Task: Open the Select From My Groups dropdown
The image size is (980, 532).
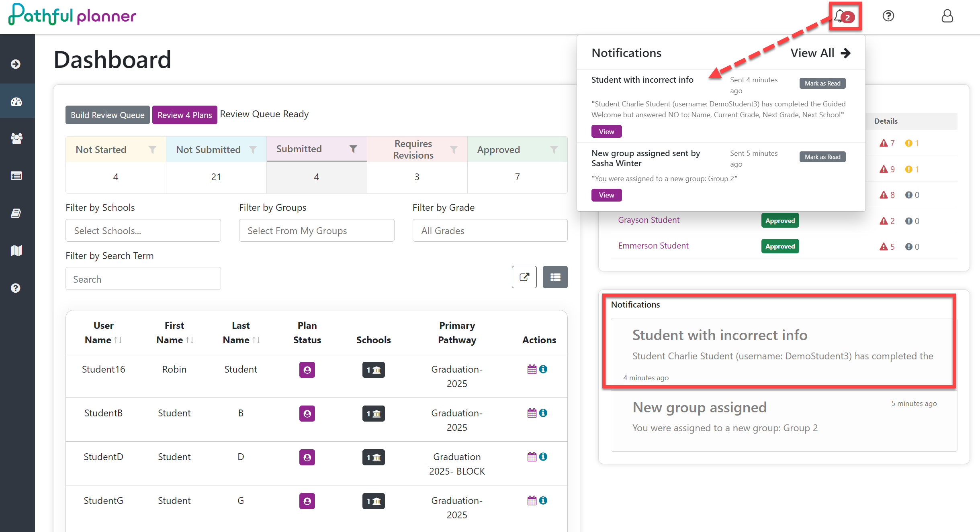Action: coord(317,230)
